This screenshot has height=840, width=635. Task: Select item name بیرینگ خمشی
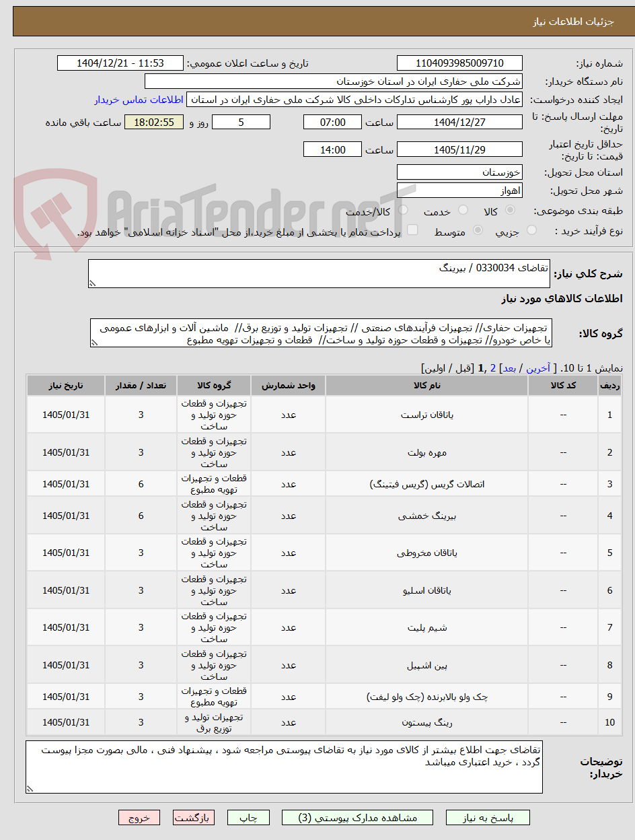pos(427,516)
